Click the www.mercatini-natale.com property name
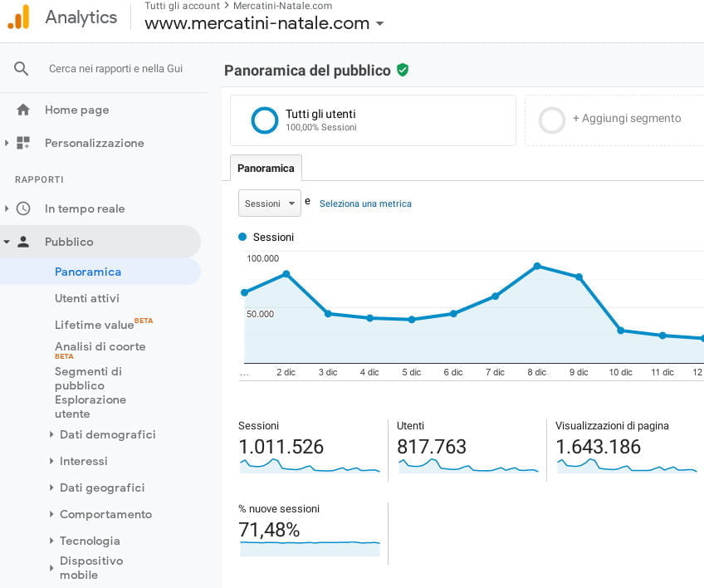This screenshot has height=588, width=704. (x=257, y=23)
